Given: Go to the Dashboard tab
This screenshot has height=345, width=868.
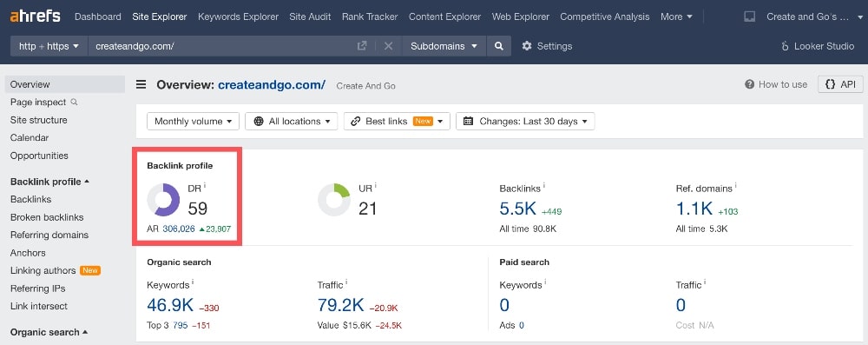Looking at the screenshot, I should coord(98,17).
